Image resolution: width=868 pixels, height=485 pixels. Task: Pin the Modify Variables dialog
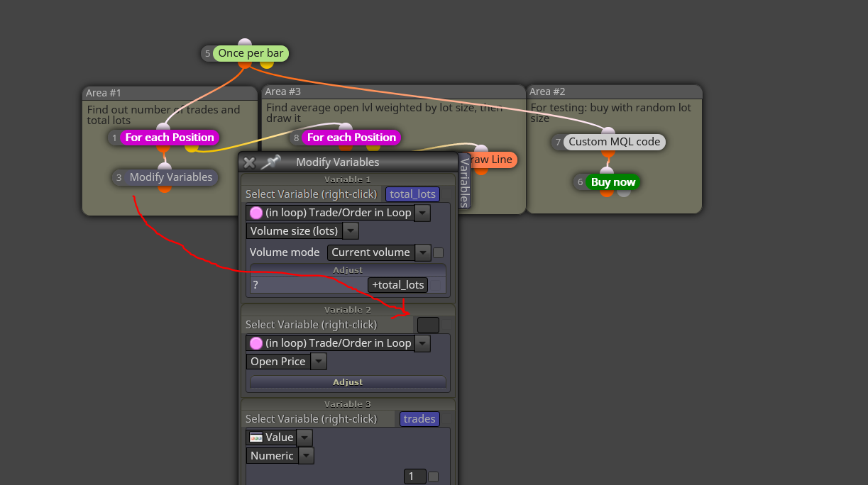click(x=270, y=162)
